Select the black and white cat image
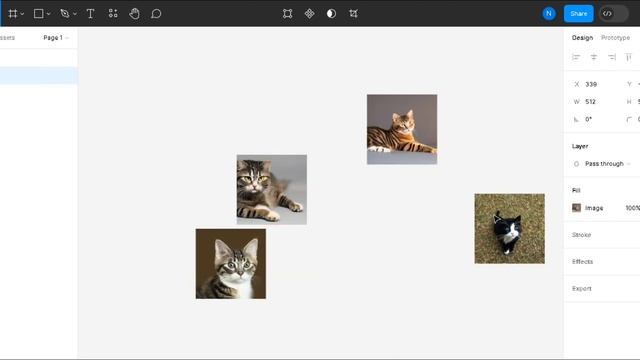This screenshot has height=360, width=640. [x=509, y=229]
